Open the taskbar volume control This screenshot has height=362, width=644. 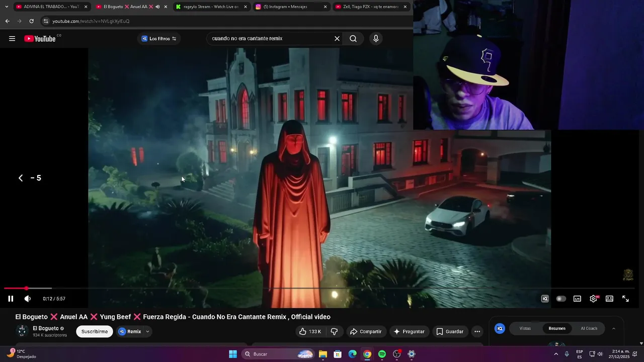600,354
